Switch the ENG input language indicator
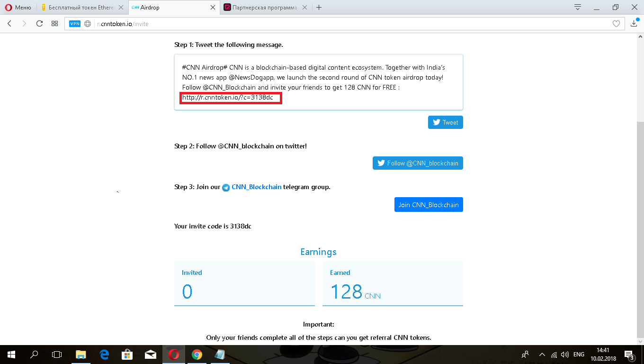Viewport: 644px width, 364px height. (579, 355)
